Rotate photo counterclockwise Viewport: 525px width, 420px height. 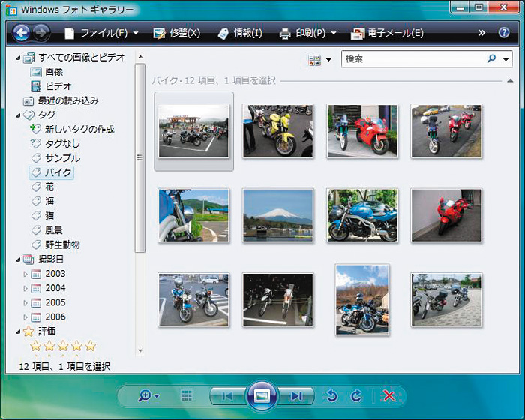point(331,396)
